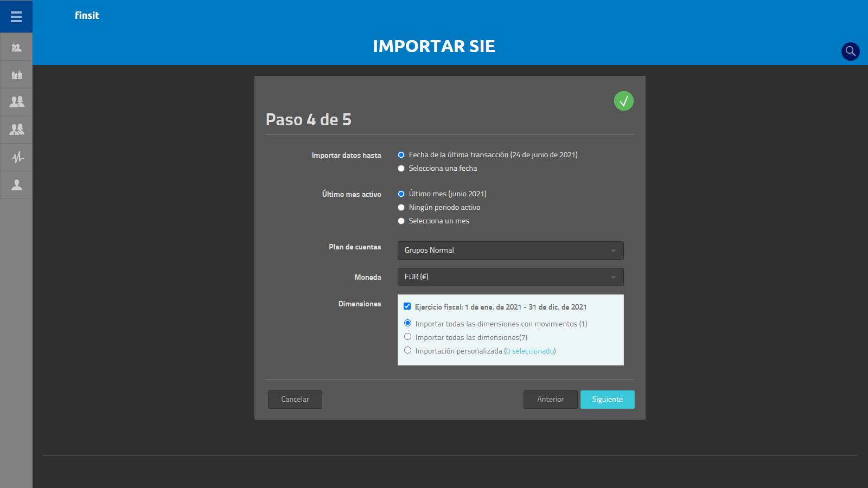Viewport: 868px width, 488px height.
Task: Open the Plan de cuentas dropdown
Action: (x=510, y=251)
